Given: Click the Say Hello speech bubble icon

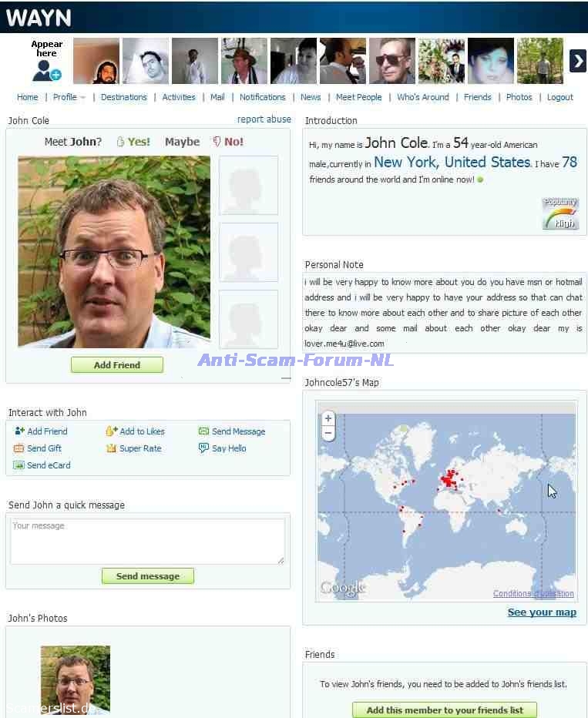Looking at the screenshot, I should 203,448.
